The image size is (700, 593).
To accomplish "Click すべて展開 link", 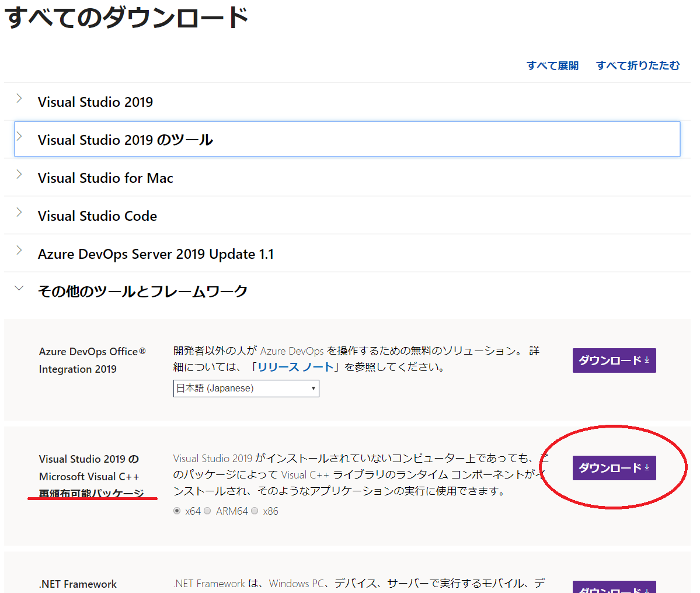I will (552, 65).
